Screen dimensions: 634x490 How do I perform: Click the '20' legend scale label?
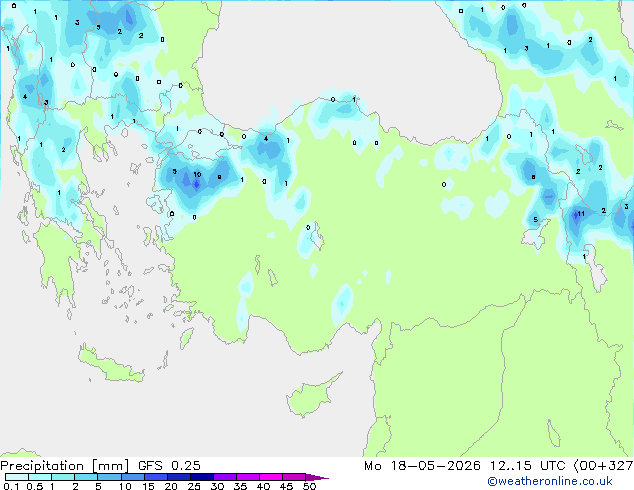171,486
